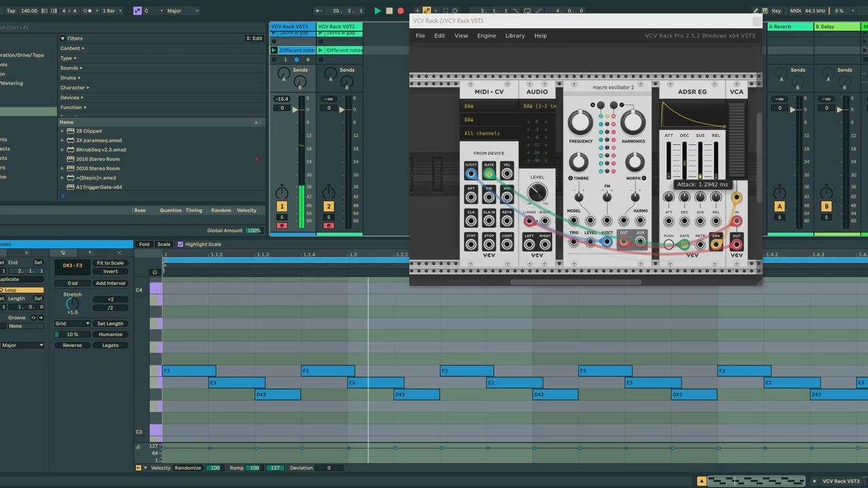The width and height of the screenshot is (868, 488).
Task: Toggle the metronome next to Tap tempo
Action: click(88, 11)
